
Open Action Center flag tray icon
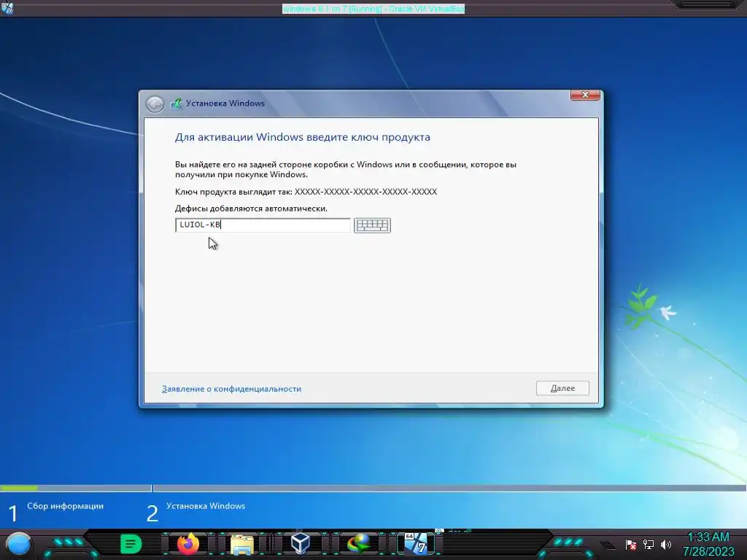tap(631, 544)
